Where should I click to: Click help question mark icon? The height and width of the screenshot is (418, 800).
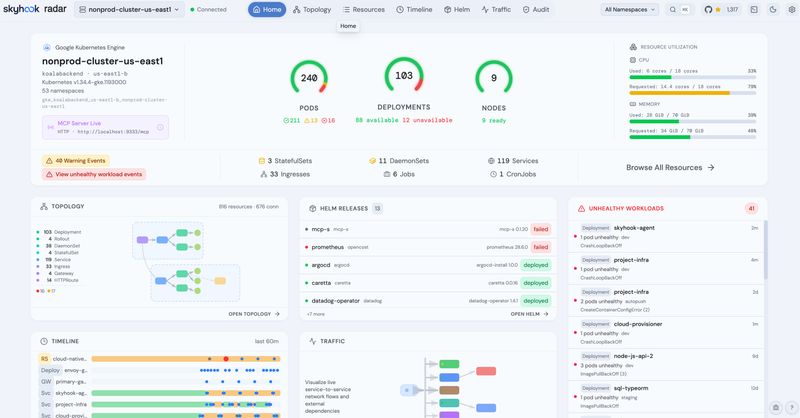click(x=791, y=407)
